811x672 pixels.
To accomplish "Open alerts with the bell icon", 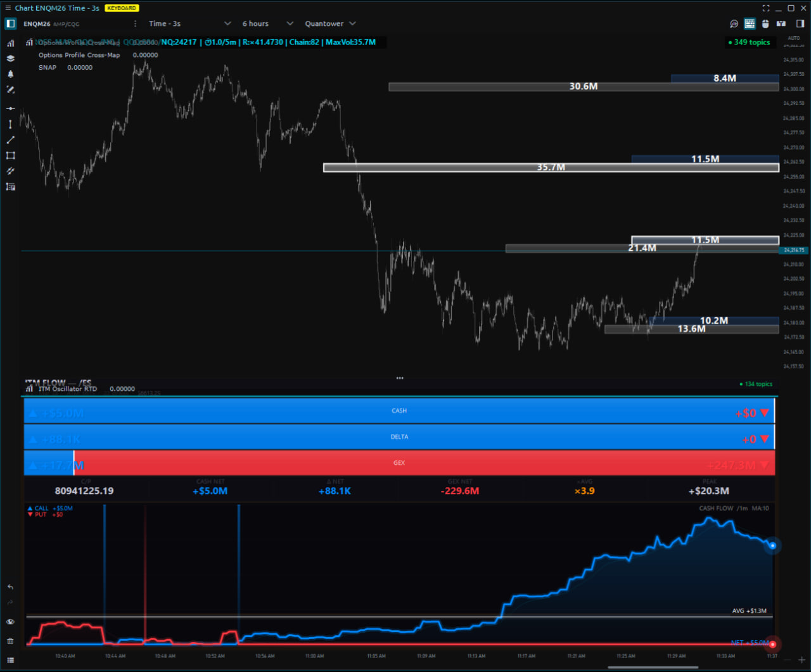I will coord(10,74).
